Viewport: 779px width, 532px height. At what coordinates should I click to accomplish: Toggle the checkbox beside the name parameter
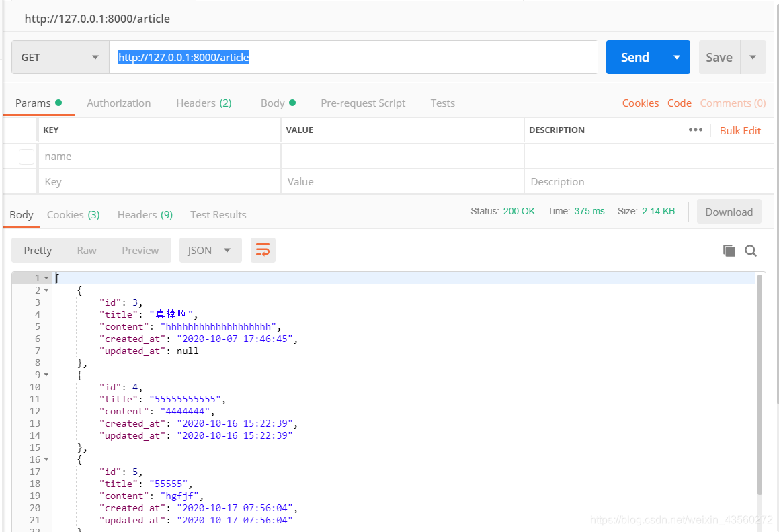coord(26,157)
